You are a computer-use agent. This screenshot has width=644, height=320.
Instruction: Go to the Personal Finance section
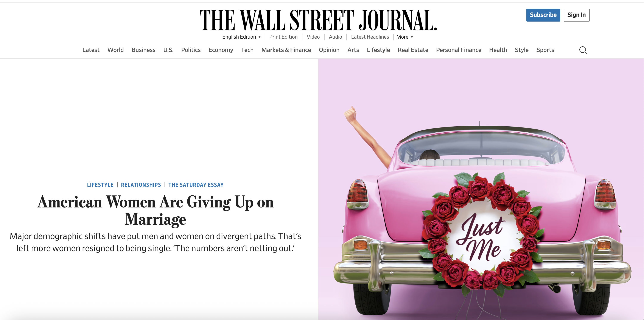(459, 50)
